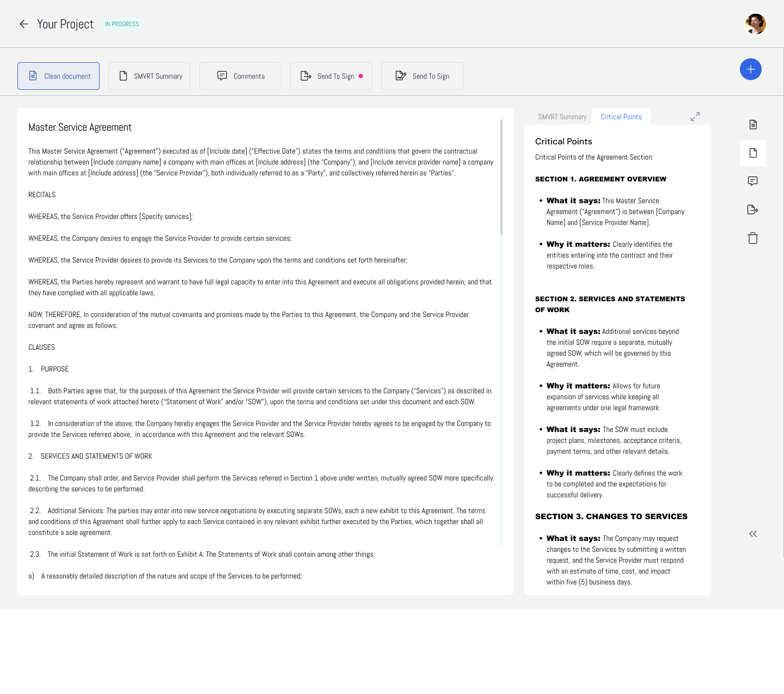Switch to SMVRT Summary panel tab
This screenshot has width=784, height=694.
point(562,117)
